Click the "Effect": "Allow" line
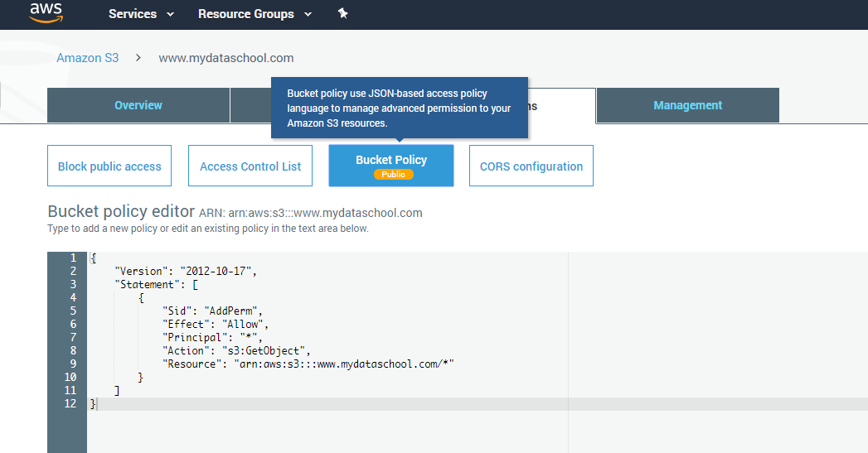This screenshot has width=868, height=453. click(216, 324)
